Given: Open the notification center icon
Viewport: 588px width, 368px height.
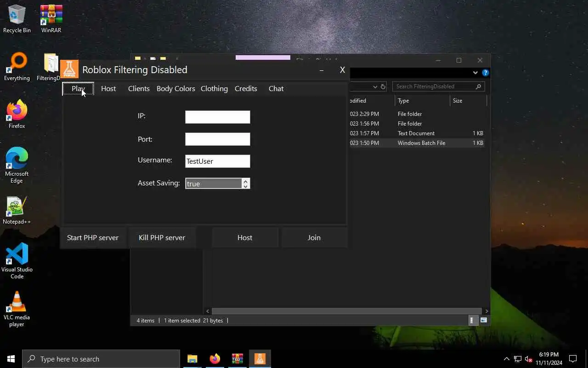Looking at the screenshot, I should click(573, 359).
